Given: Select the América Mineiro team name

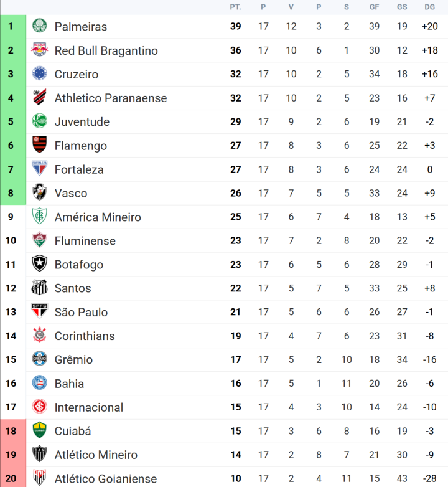Looking at the screenshot, I should click(98, 217).
